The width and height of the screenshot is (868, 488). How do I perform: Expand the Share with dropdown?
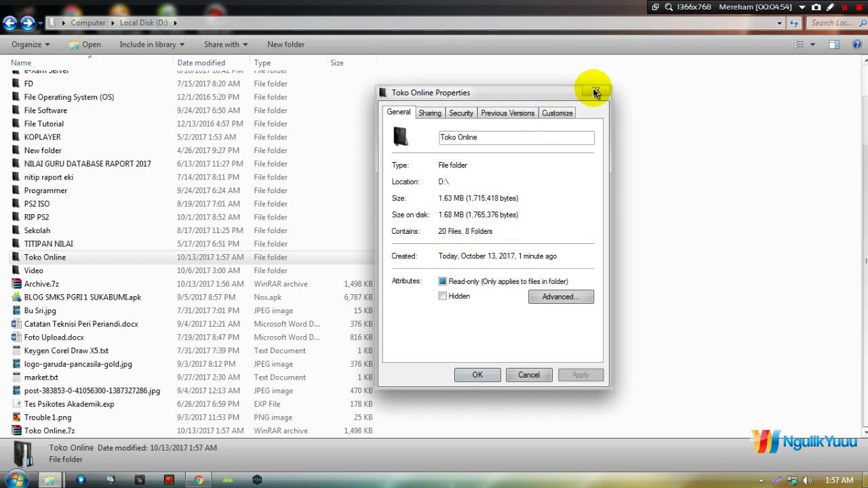pyautogui.click(x=226, y=45)
